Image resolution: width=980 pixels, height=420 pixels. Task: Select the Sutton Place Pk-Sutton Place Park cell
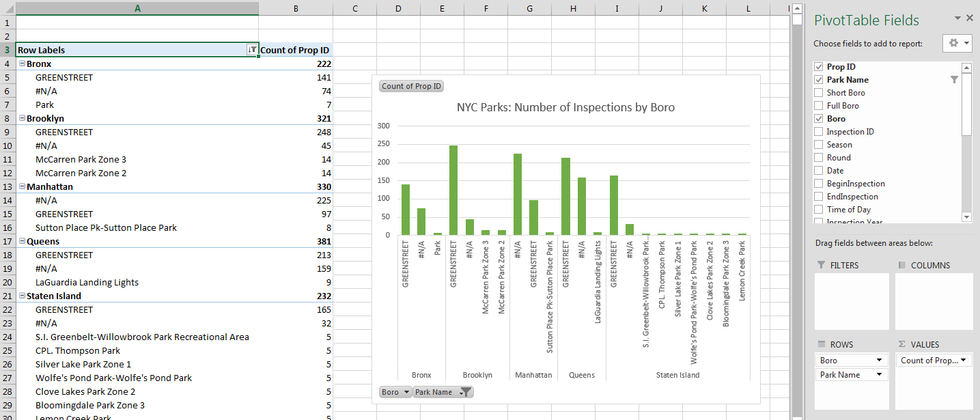pos(137,227)
